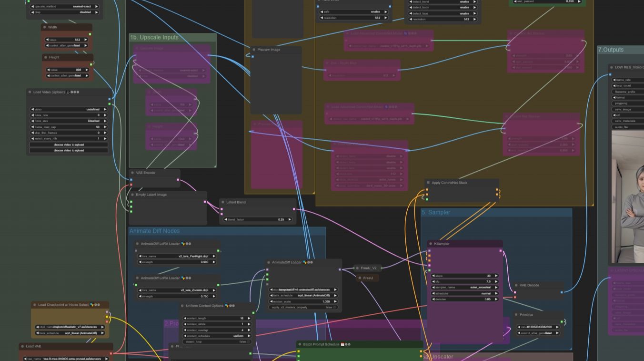Click the blue IMAGE output slot of Load Video node
Viewport: 644px width, 361px height.
[110, 99]
